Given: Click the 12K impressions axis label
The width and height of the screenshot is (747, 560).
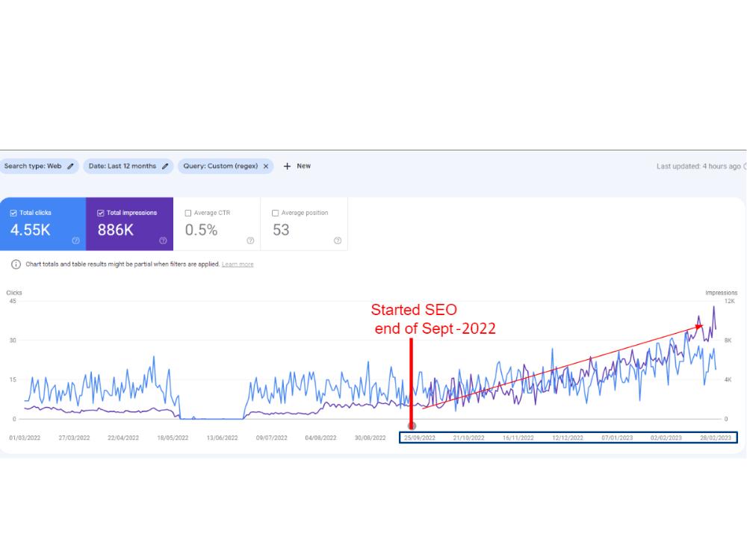Looking at the screenshot, I should (729, 302).
